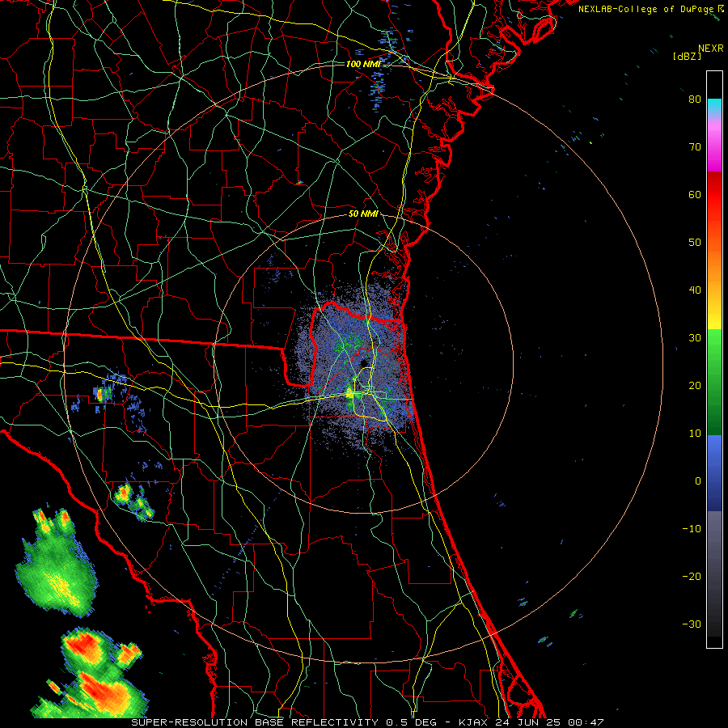Click the 70 value on dBZ scale
The image size is (728, 728).
pyautogui.click(x=695, y=146)
